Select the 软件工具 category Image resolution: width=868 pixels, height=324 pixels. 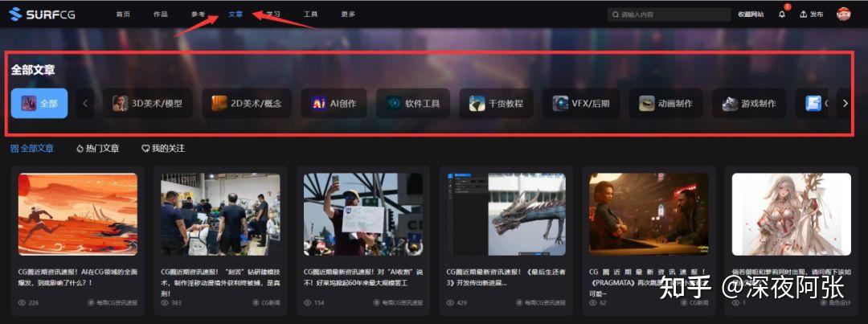(413, 103)
